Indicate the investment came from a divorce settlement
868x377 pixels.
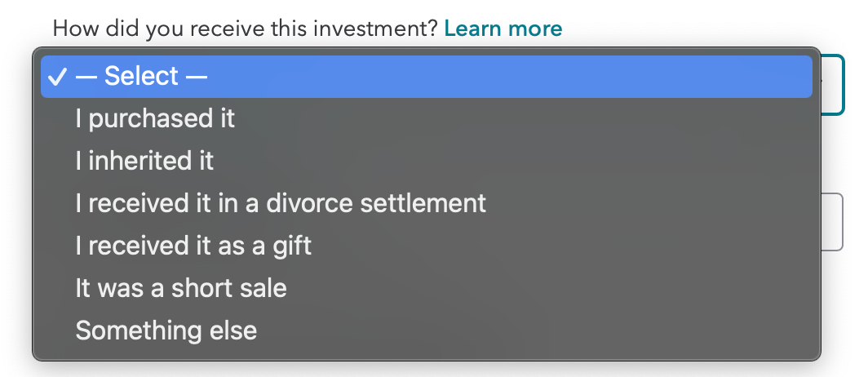click(x=280, y=203)
